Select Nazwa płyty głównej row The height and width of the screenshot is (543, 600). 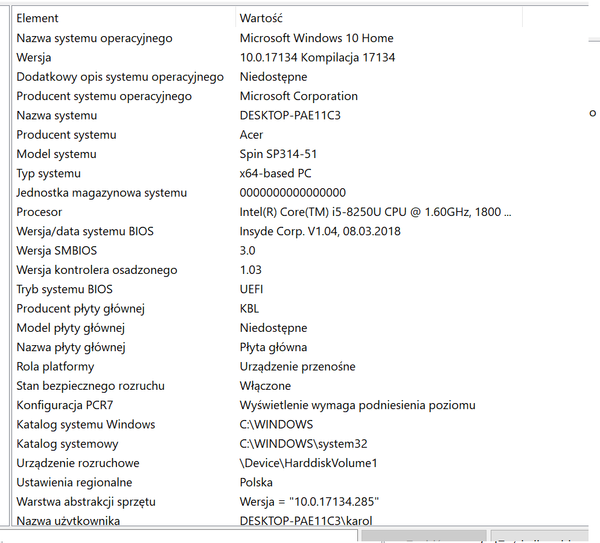pos(71,347)
